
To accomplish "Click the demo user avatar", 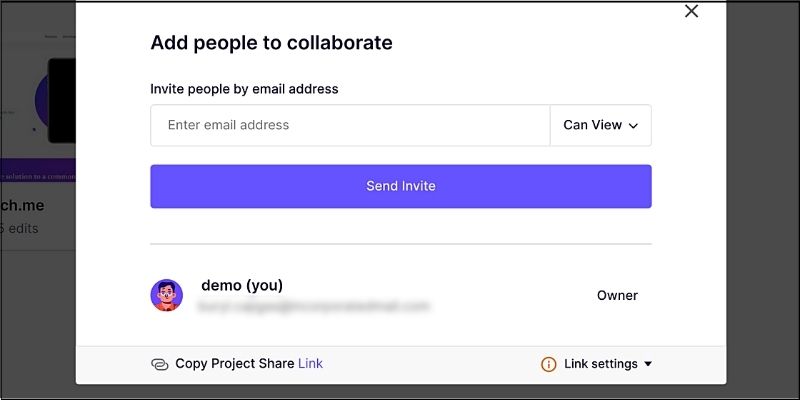I will [166, 295].
